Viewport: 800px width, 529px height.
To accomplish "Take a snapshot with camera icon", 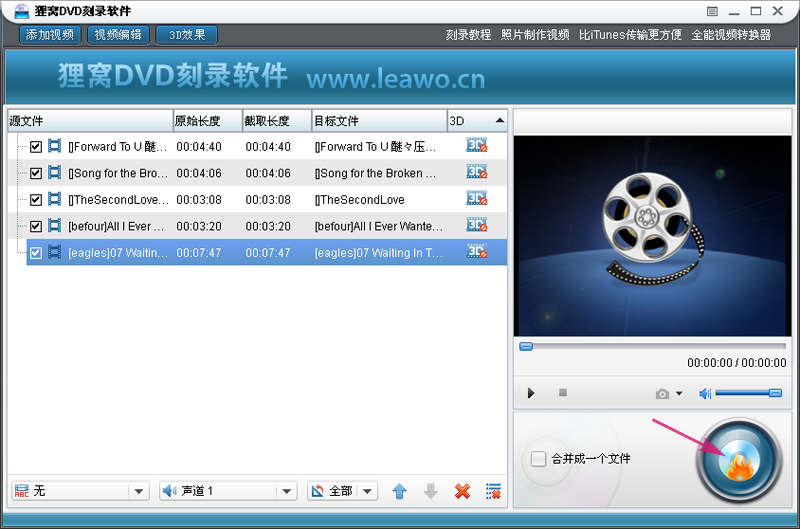I will 662,394.
